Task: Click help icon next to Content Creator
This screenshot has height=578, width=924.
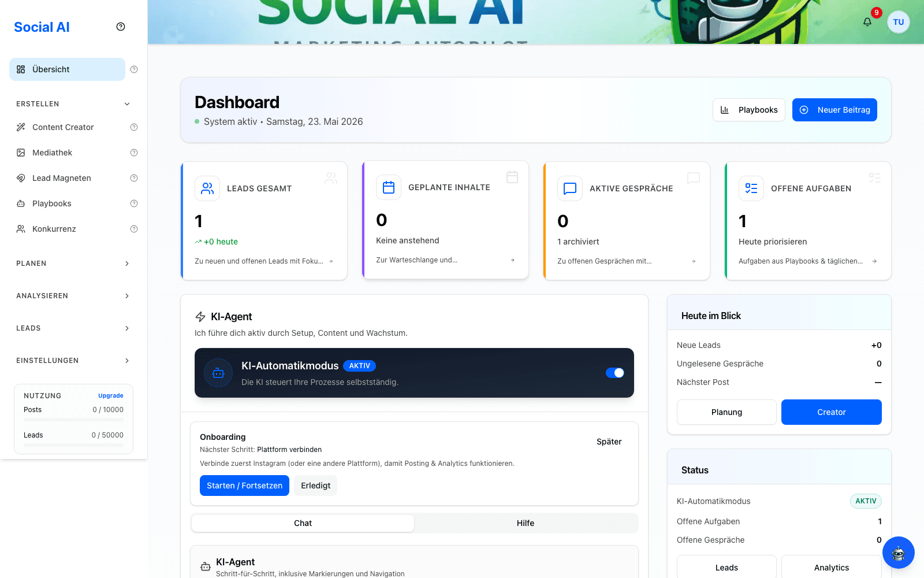Action: [134, 127]
